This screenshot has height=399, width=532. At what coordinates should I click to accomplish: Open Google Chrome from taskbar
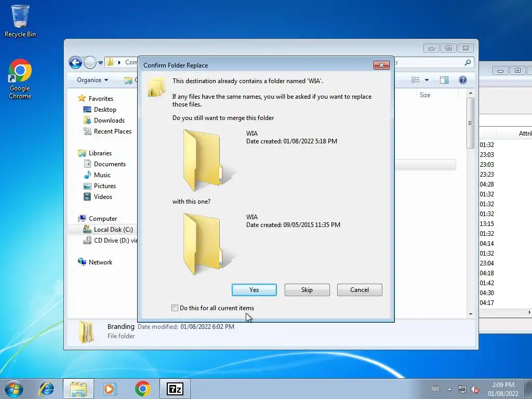point(142,389)
